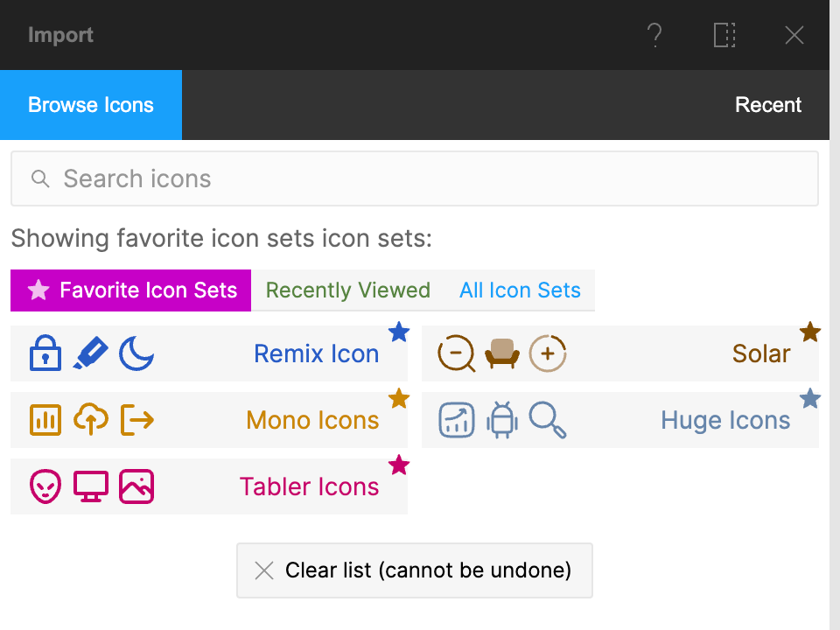Open the All Icon Sets view

(x=520, y=290)
